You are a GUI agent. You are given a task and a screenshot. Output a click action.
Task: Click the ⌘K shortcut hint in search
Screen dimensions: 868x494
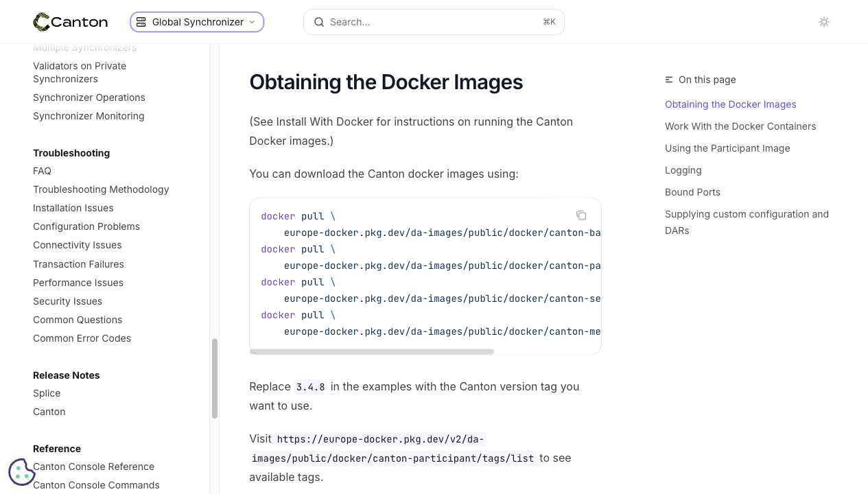click(x=549, y=22)
